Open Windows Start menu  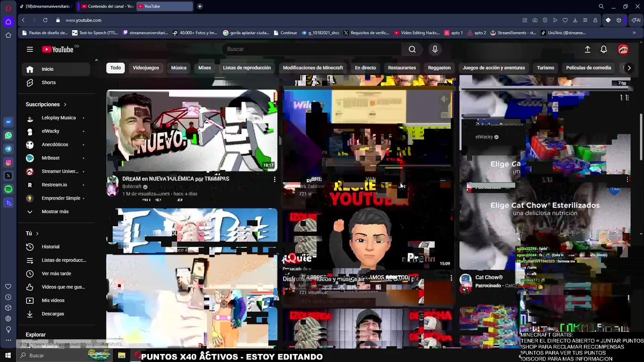[8, 355]
